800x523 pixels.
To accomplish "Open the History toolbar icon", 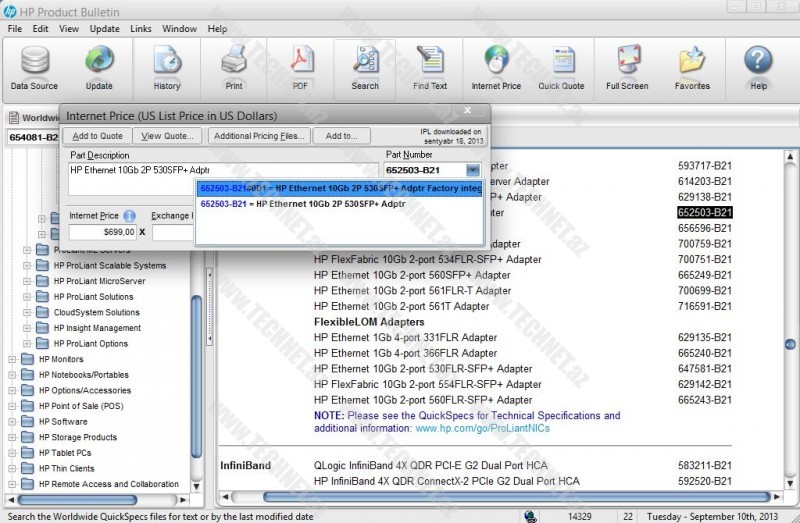I will point(167,60).
